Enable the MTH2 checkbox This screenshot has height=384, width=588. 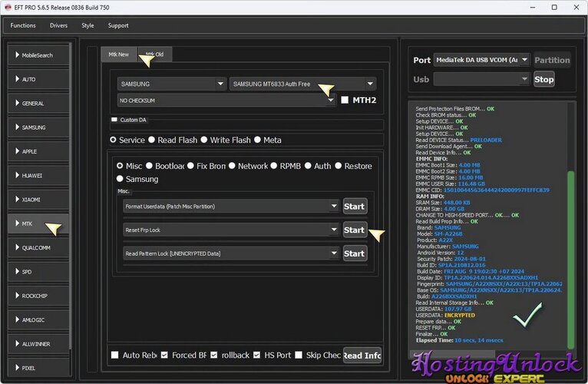(x=345, y=100)
